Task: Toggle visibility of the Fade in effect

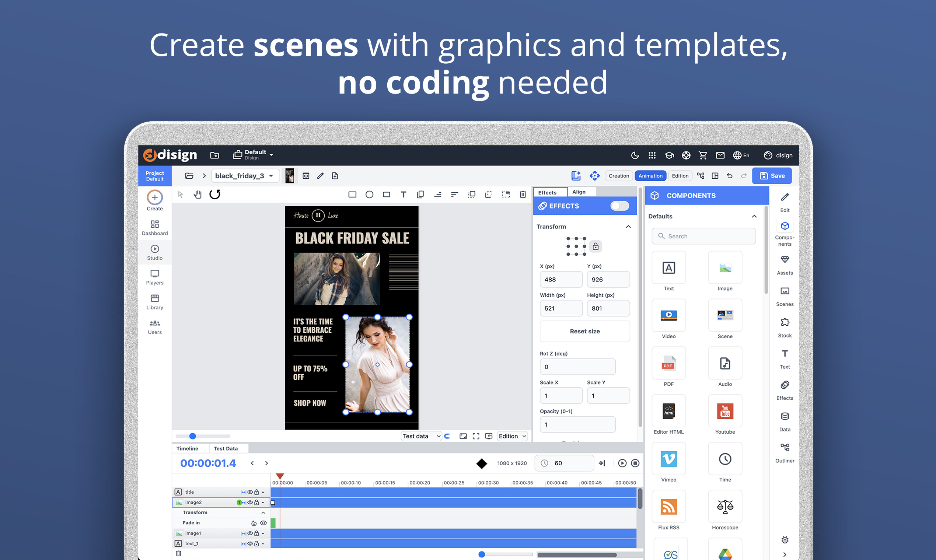Action: click(x=263, y=523)
